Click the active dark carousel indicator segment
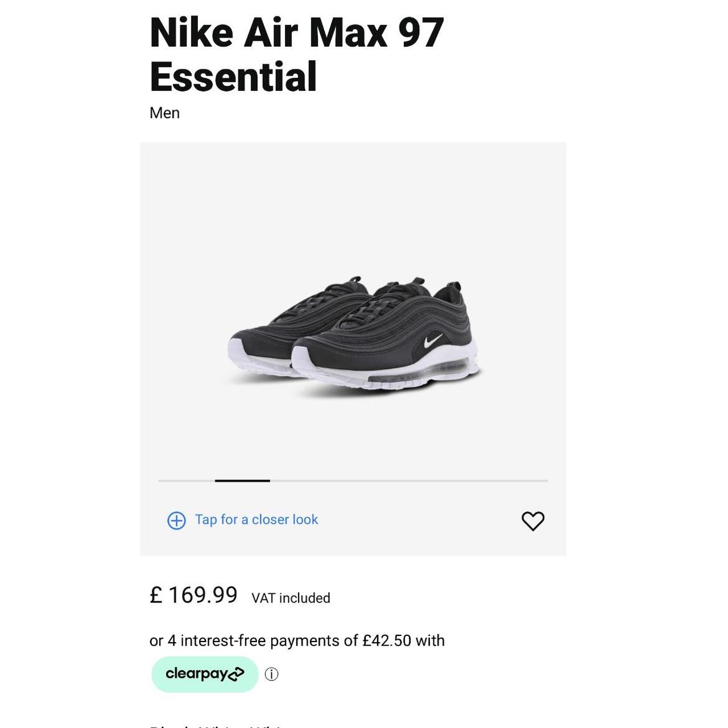 click(242, 481)
